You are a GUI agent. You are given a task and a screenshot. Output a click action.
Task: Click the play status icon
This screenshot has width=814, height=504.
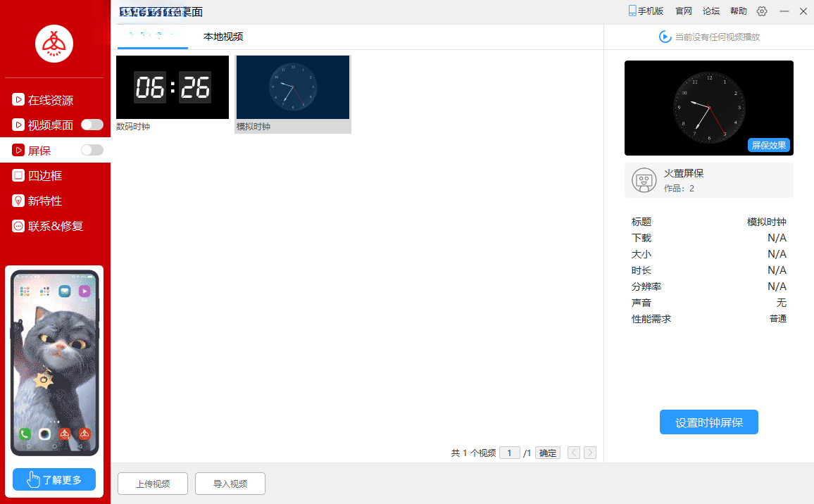pyautogui.click(x=665, y=37)
